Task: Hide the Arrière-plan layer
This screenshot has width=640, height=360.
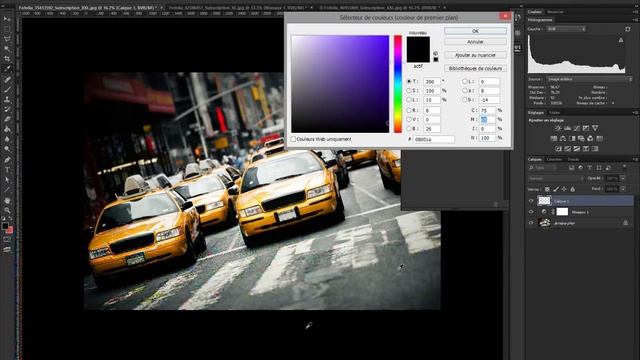Action: click(531, 223)
